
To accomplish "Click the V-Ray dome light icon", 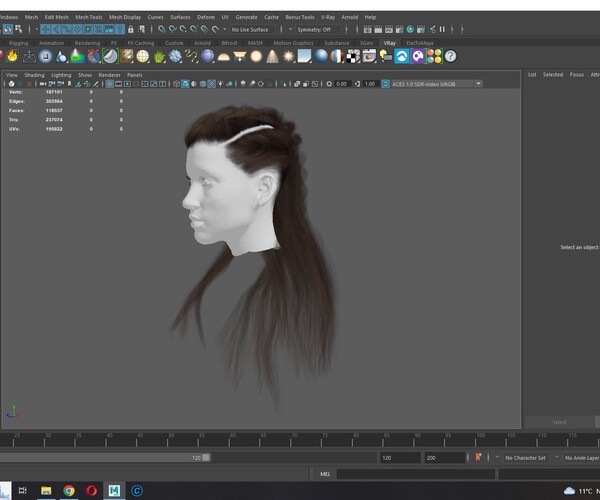I will (223, 57).
